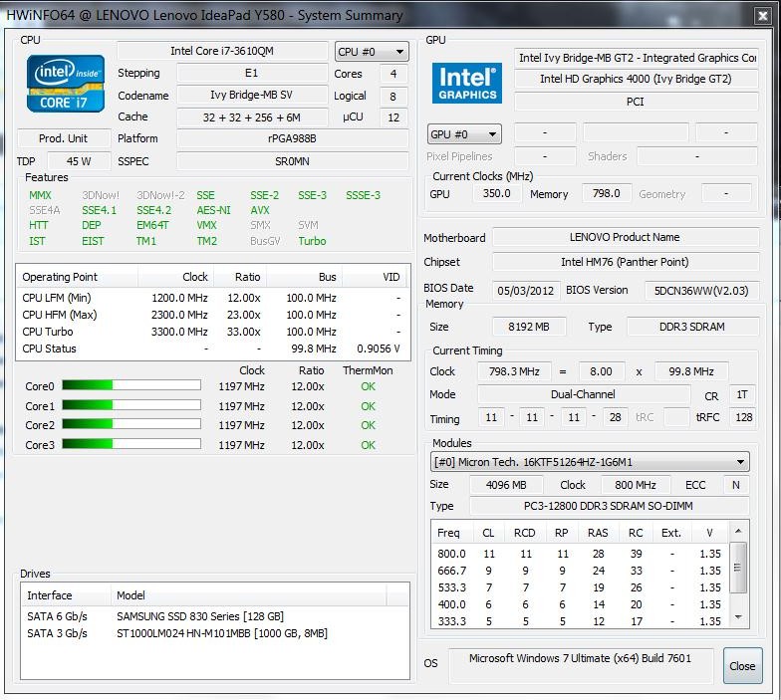The image size is (781, 700).
Task: Select the SAMSUNG SSD 830 Series drive row
Action: tap(215, 616)
